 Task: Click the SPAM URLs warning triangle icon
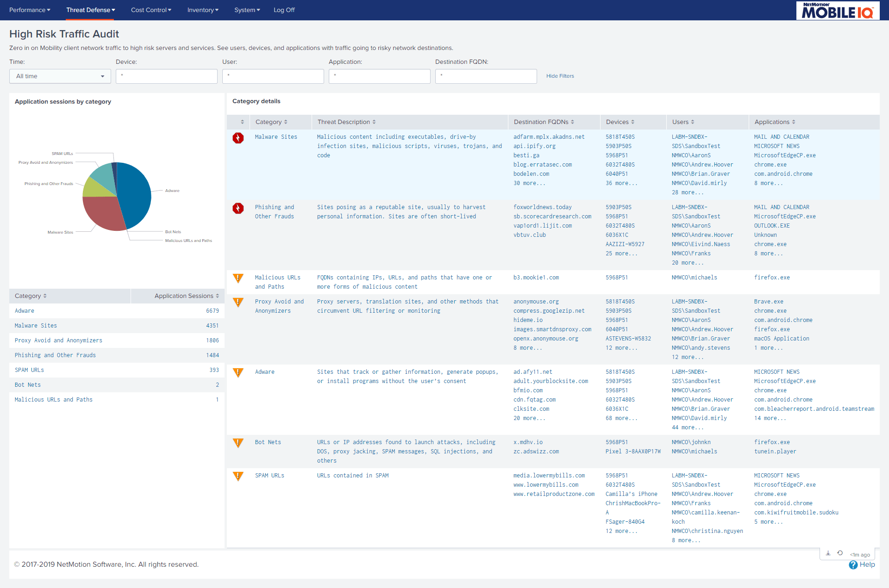tap(238, 476)
